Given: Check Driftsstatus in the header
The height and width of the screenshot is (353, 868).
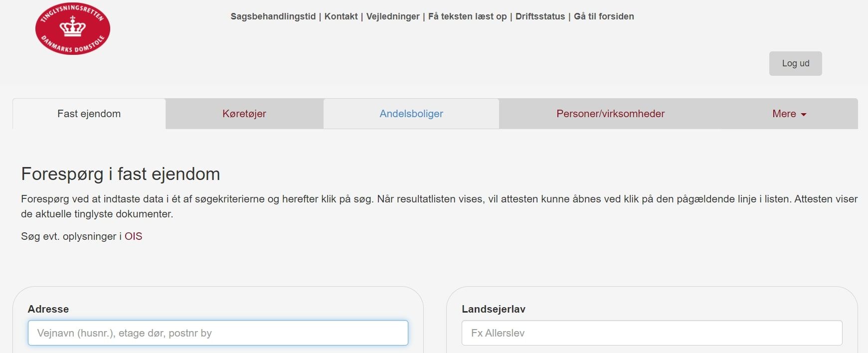Looking at the screenshot, I should [540, 16].
